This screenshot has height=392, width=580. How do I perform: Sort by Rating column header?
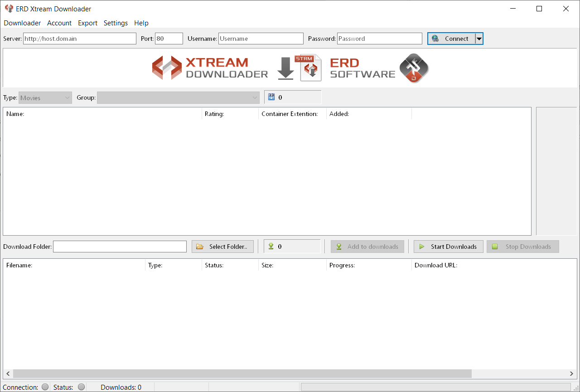tap(230, 114)
